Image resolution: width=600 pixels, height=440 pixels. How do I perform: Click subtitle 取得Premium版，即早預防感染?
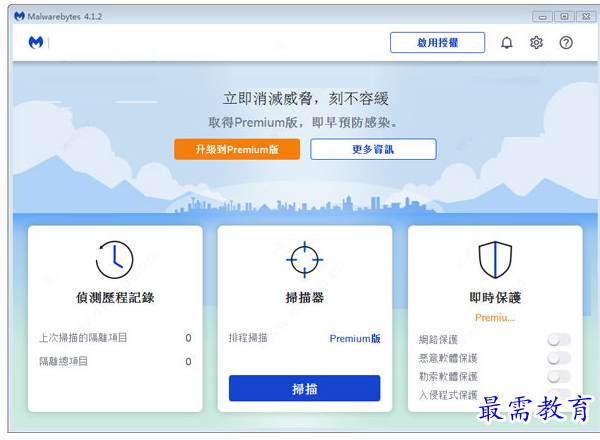tap(303, 122)
